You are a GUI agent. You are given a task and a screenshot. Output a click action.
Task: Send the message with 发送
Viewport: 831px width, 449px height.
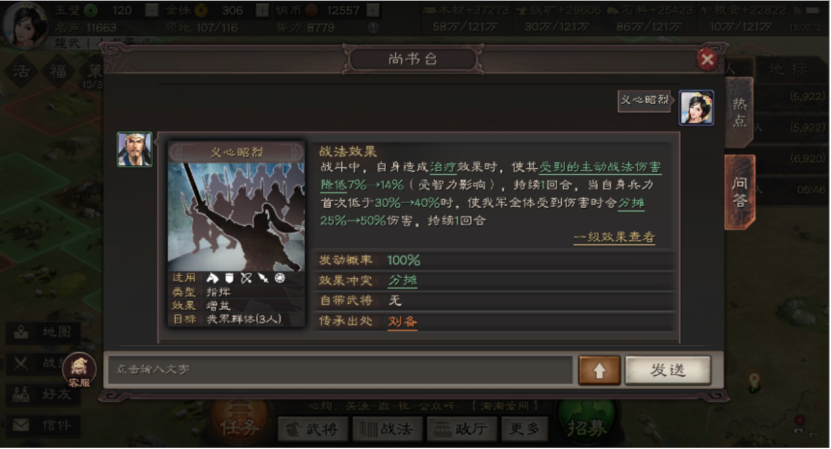668,370
